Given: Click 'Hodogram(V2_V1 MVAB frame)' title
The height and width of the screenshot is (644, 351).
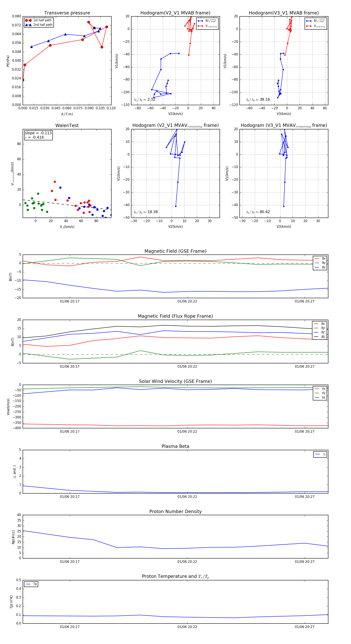Looking at the screenshot, I should tap(175, 13).
